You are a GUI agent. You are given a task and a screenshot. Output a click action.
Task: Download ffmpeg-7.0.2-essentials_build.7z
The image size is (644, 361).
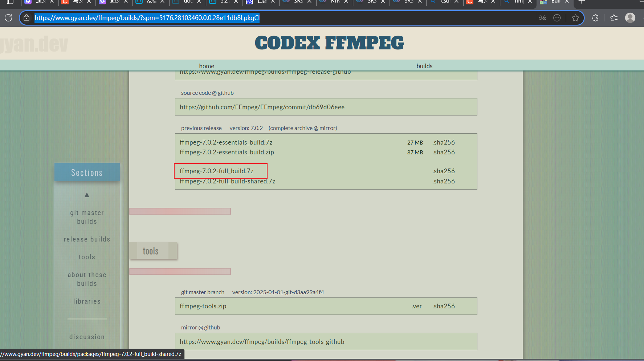pos(226,142)
